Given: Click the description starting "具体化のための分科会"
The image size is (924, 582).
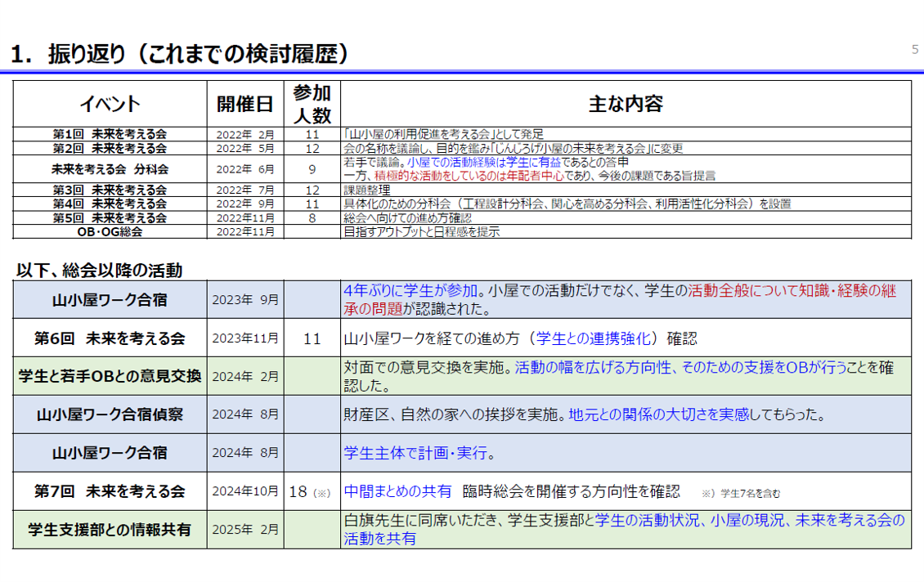Looking at the screenshot, I should pos(567,204).
